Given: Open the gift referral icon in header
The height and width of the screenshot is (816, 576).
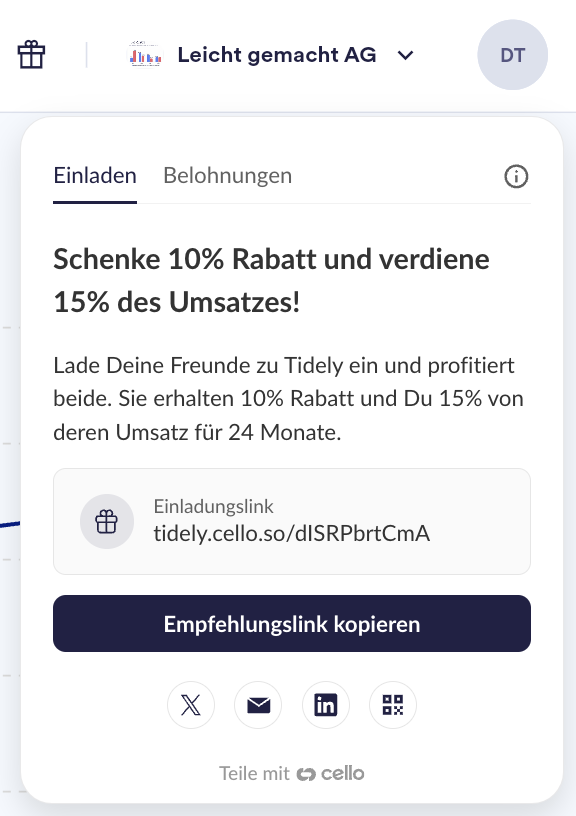Looking at the screenshot, I should tap(31, 55).
